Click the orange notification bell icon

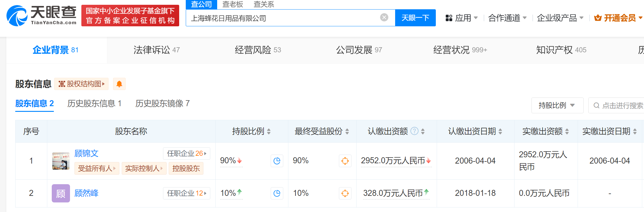[119, 84]
